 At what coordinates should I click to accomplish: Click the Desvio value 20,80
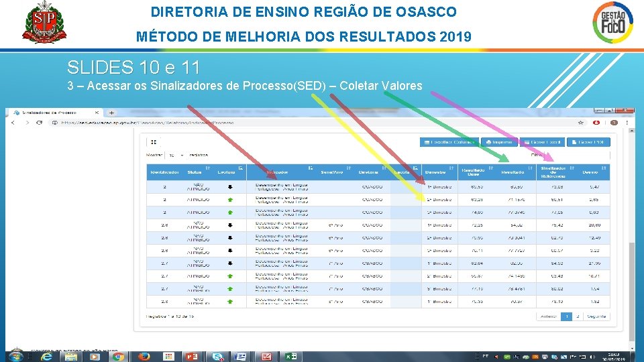point(594,225)
